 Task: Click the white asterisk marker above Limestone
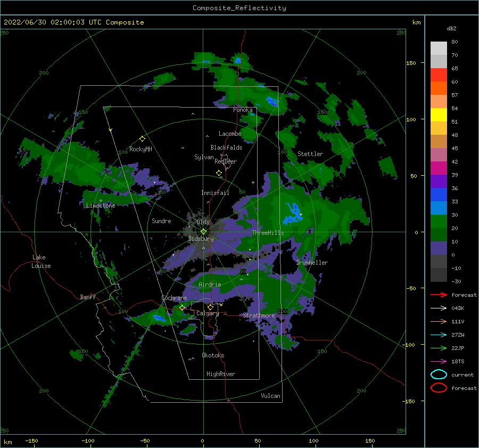coord(101,201)
